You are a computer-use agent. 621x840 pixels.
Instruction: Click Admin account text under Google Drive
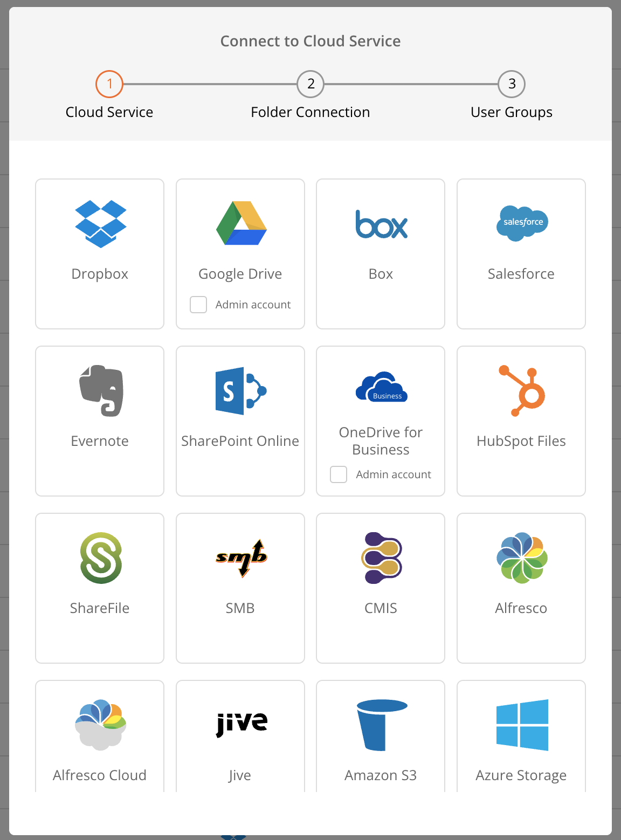point(253,305)
